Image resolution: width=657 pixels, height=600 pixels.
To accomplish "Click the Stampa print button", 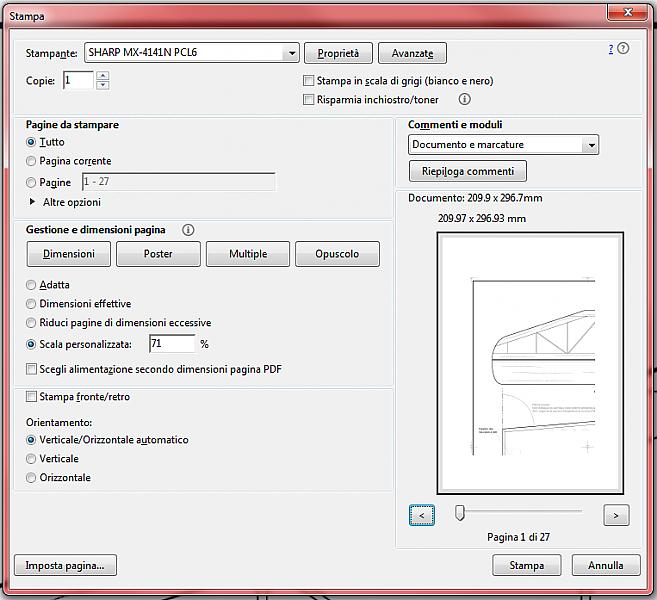I will click(x=526, y=565).
